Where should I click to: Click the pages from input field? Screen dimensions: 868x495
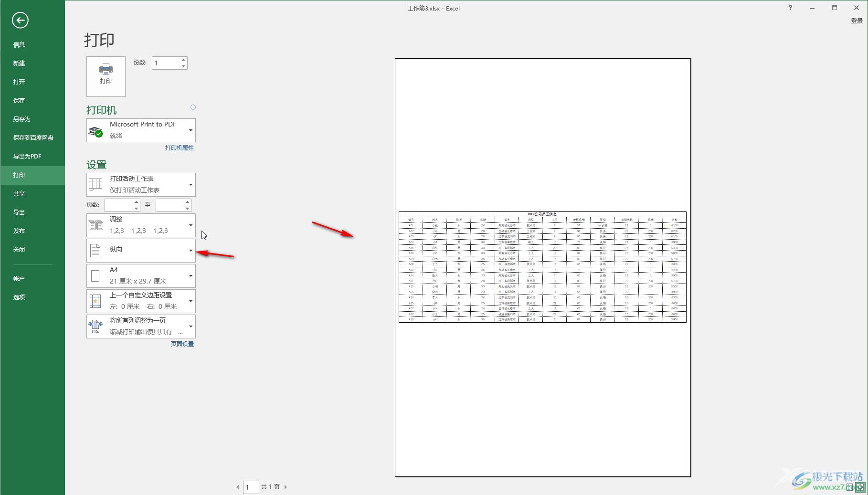[x=118, y=205]
